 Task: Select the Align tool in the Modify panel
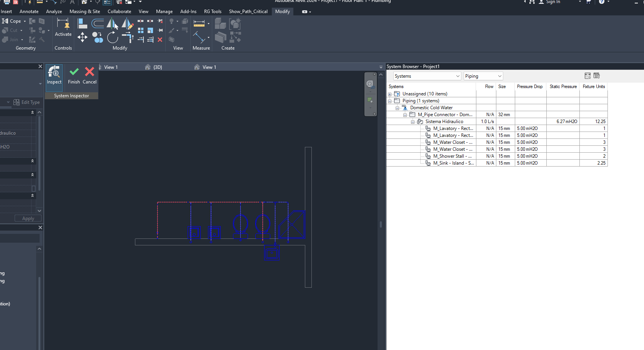[82, 23]
